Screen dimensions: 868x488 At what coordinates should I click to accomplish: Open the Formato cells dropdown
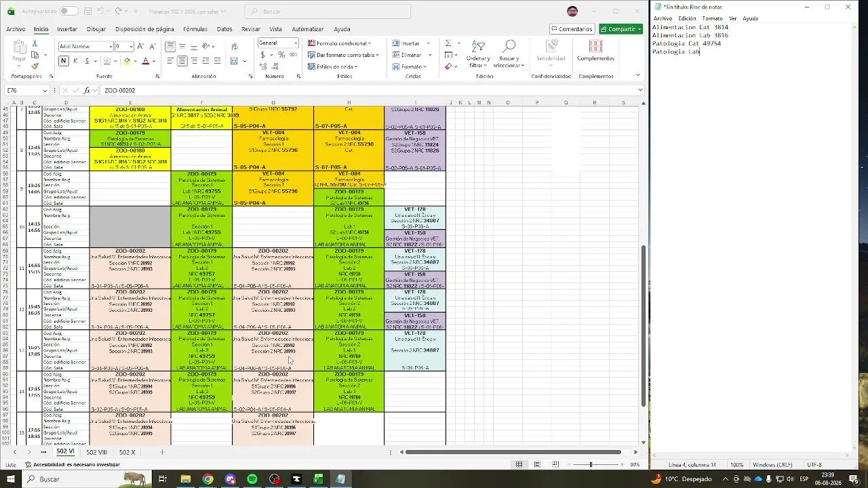coord(410,66)
